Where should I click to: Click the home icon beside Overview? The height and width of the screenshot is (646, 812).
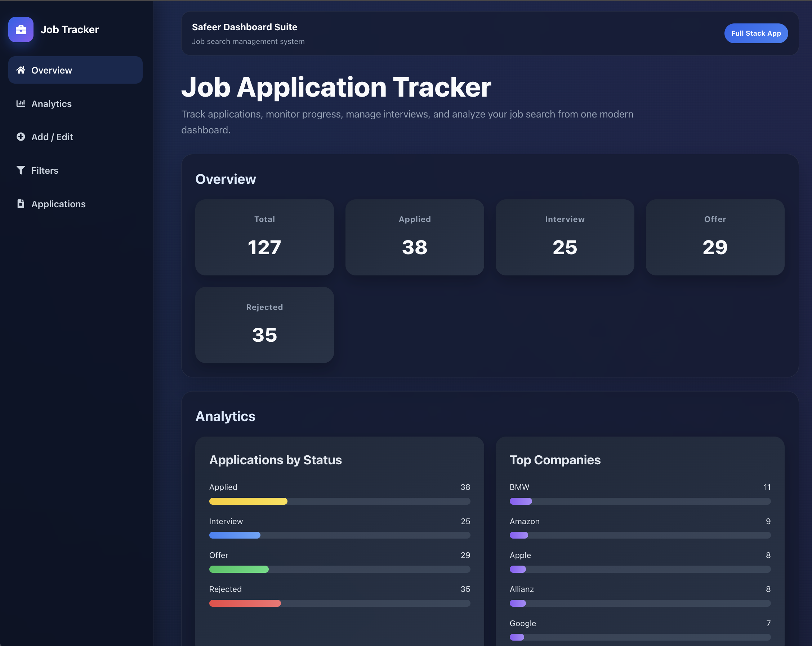click(x=21, y=70)
